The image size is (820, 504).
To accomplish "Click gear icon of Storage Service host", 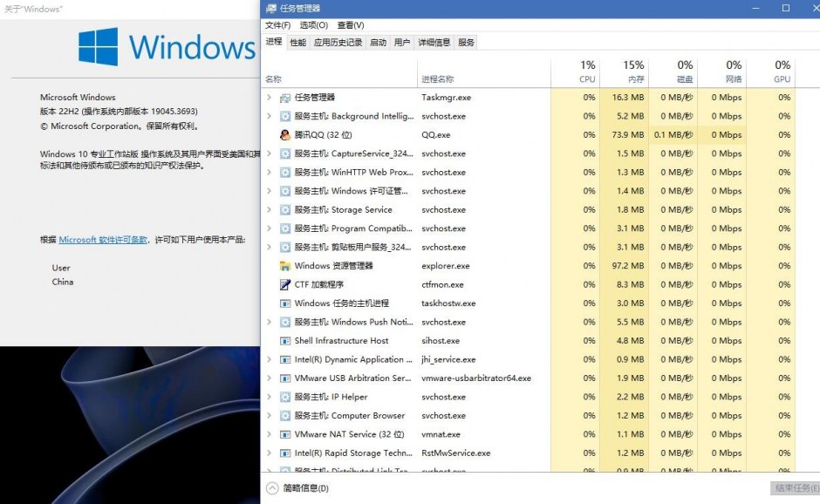I will pos(285,209).
